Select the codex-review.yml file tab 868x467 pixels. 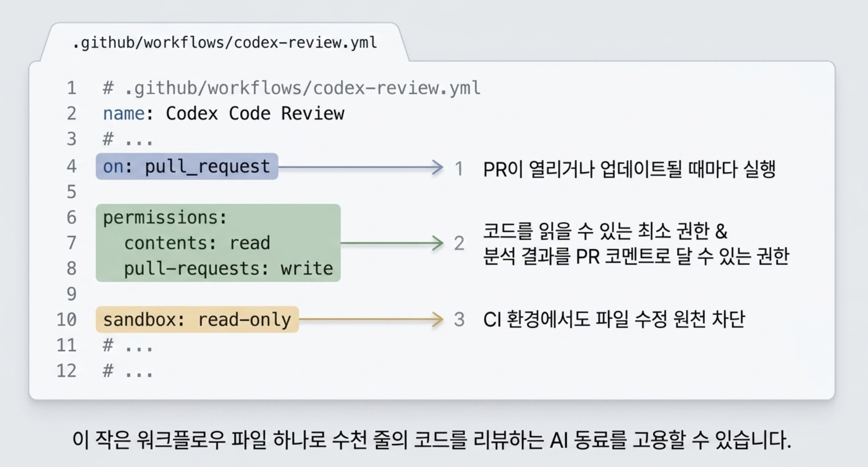[x=225, y=43]
